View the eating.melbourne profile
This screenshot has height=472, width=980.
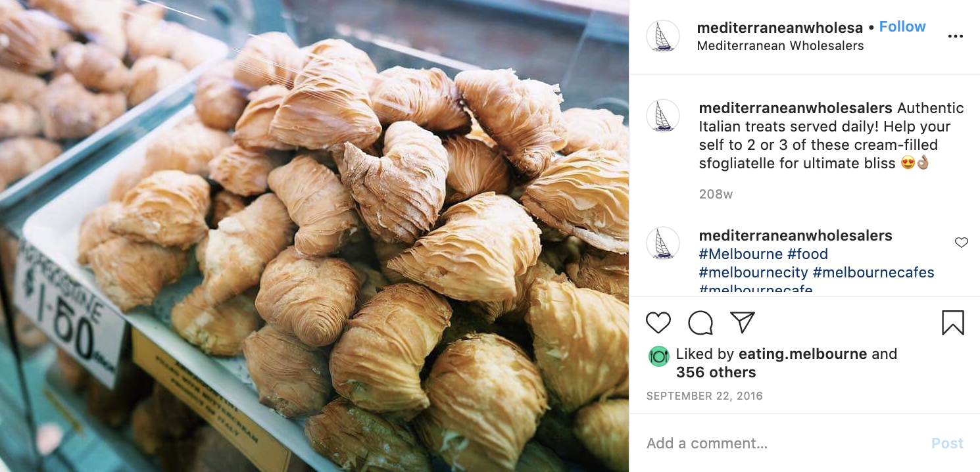point(803,354)
